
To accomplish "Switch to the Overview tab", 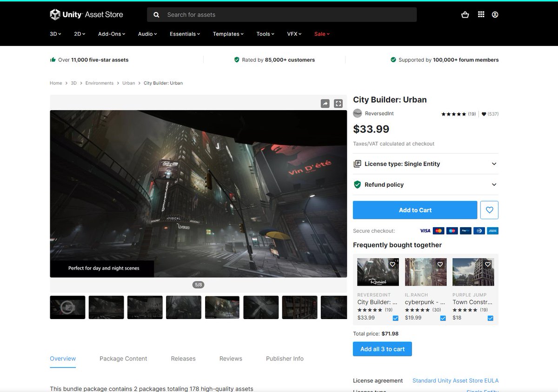I will (63, 359).
